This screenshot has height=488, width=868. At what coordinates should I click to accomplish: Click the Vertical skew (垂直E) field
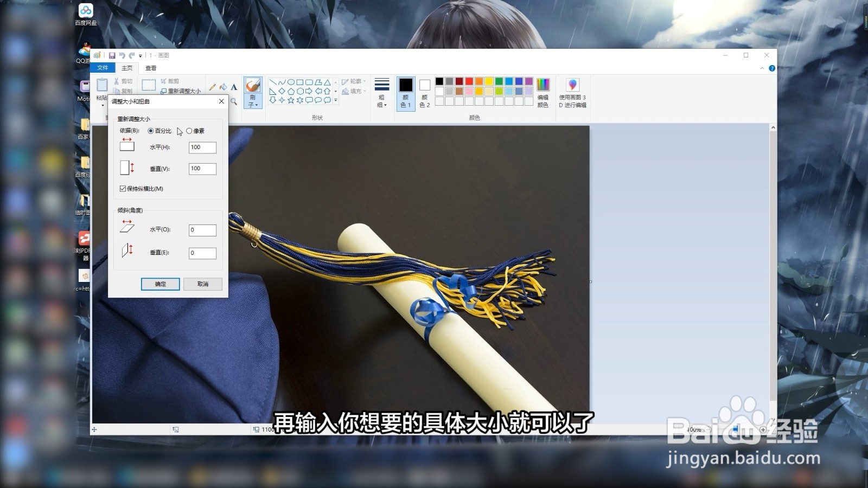tap(202, 253)
